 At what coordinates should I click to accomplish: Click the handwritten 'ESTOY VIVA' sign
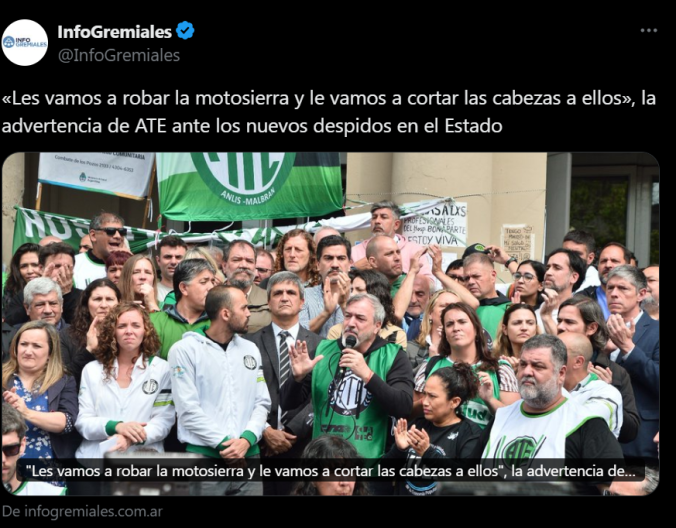click(x=435, y=224)
